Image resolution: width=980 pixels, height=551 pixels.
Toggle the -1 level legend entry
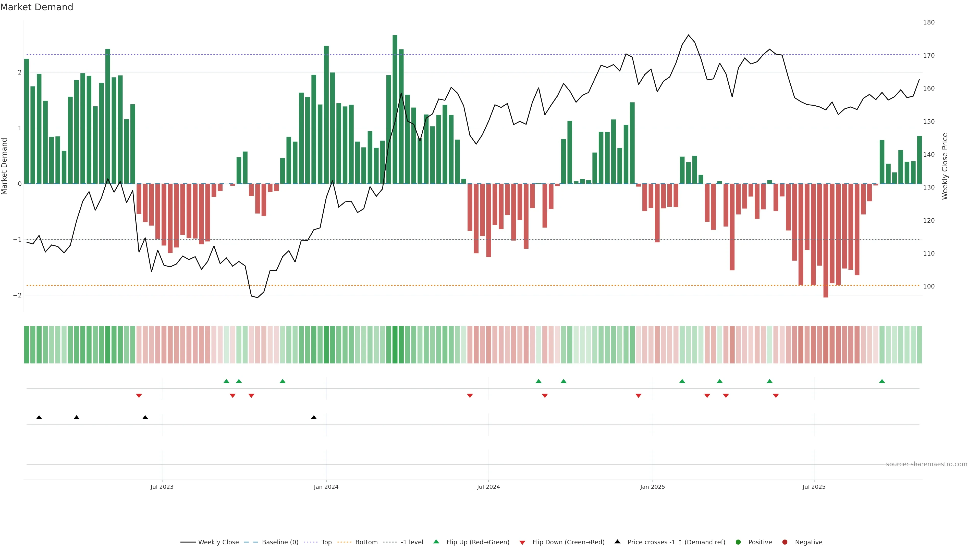click(x=412, y=542)
